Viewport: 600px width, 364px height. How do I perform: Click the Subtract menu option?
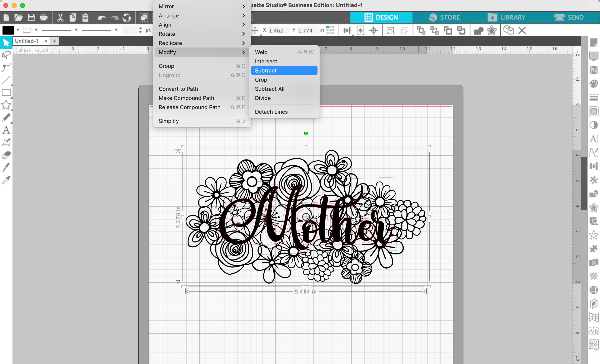265,70
